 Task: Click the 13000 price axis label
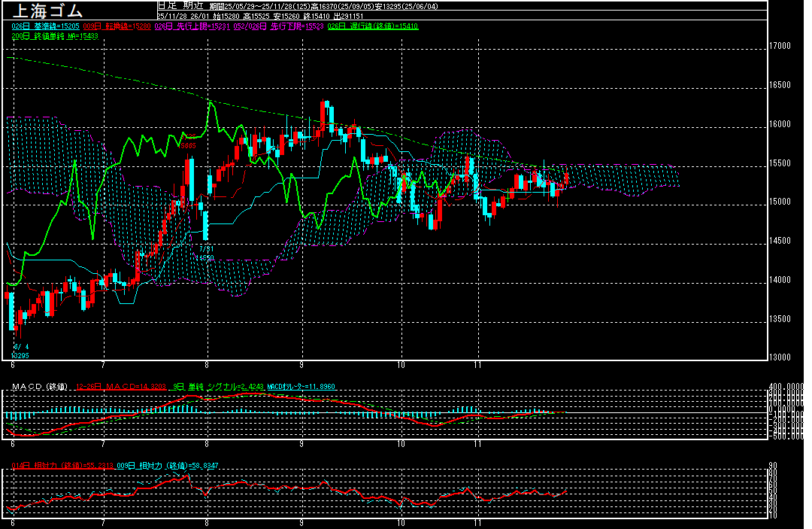tap(780, 357)
